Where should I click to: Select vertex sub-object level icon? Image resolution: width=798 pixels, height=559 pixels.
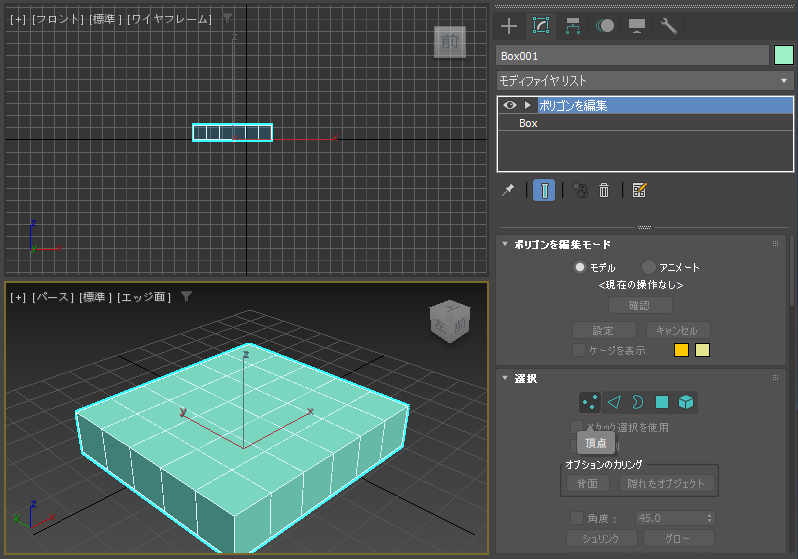tap(590, 403)
